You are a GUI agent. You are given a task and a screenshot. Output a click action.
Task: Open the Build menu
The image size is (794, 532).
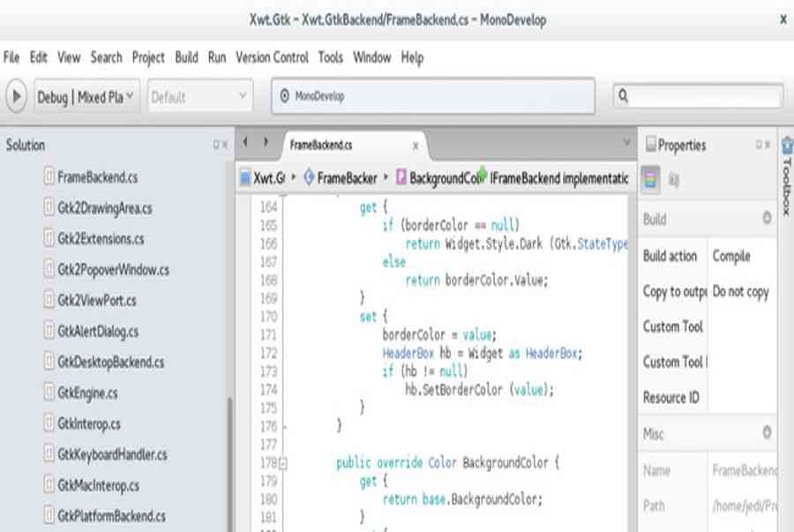(186, 57)
